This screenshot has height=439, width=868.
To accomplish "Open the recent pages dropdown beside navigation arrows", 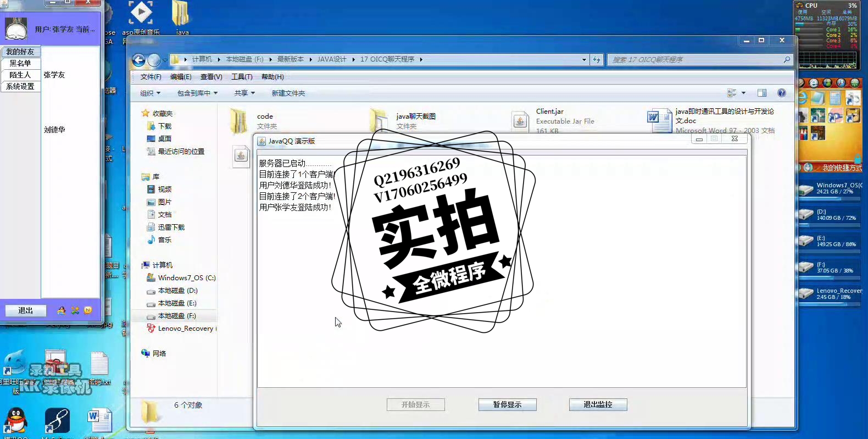I will (x=165, y=60).
